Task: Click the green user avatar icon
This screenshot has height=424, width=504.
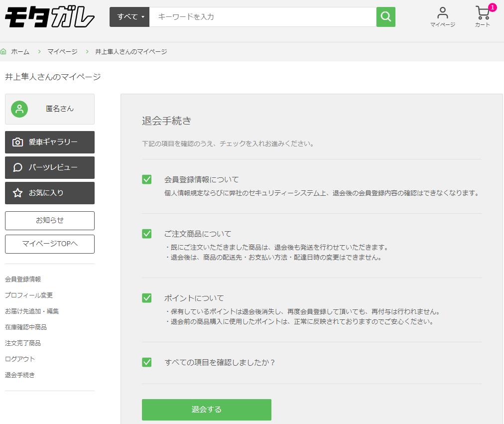Action: (19, 109)
